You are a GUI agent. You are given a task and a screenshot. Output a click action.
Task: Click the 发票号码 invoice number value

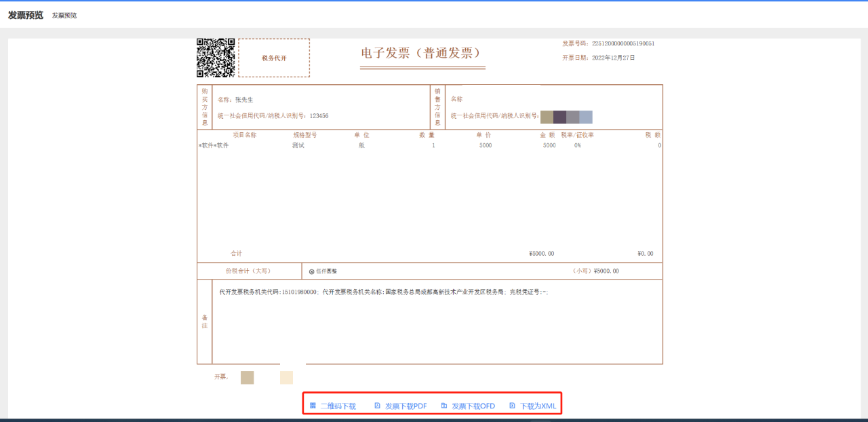(623, 43)
